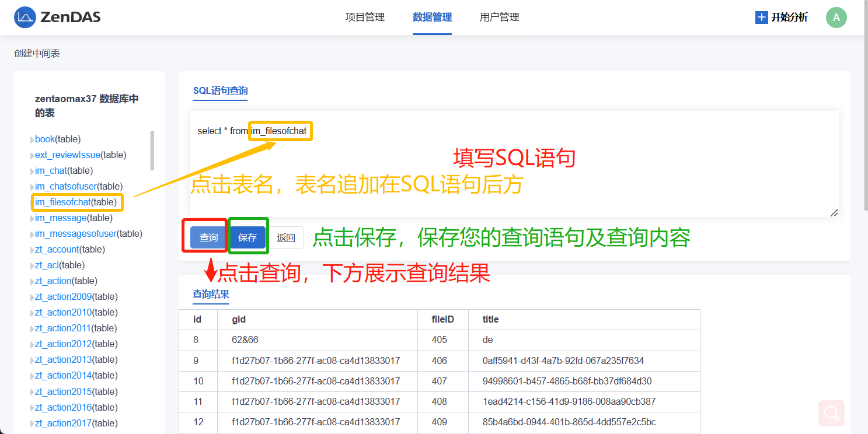
Task: Expand the zt_account table arrow
Action: coord(32,250)
